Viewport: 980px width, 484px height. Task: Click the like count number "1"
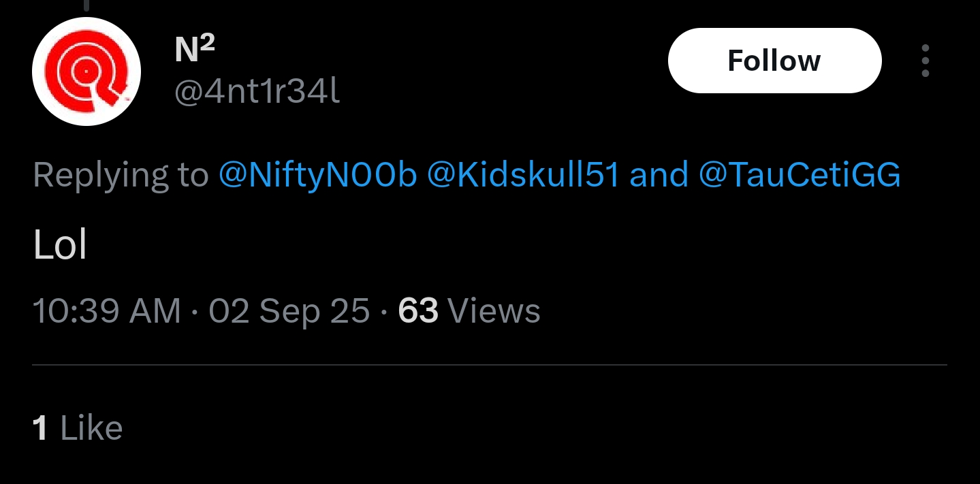point(40,429)
